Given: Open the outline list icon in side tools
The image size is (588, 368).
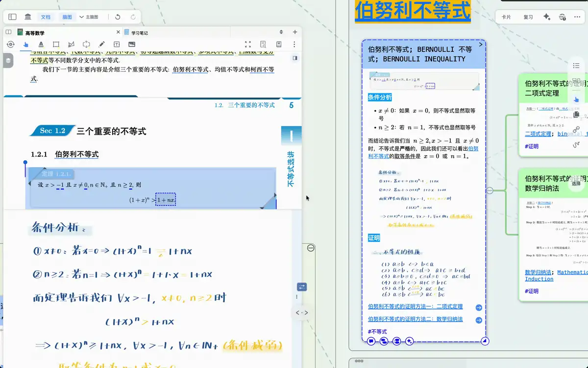Looking at the screenshot, I should [576, 66].
